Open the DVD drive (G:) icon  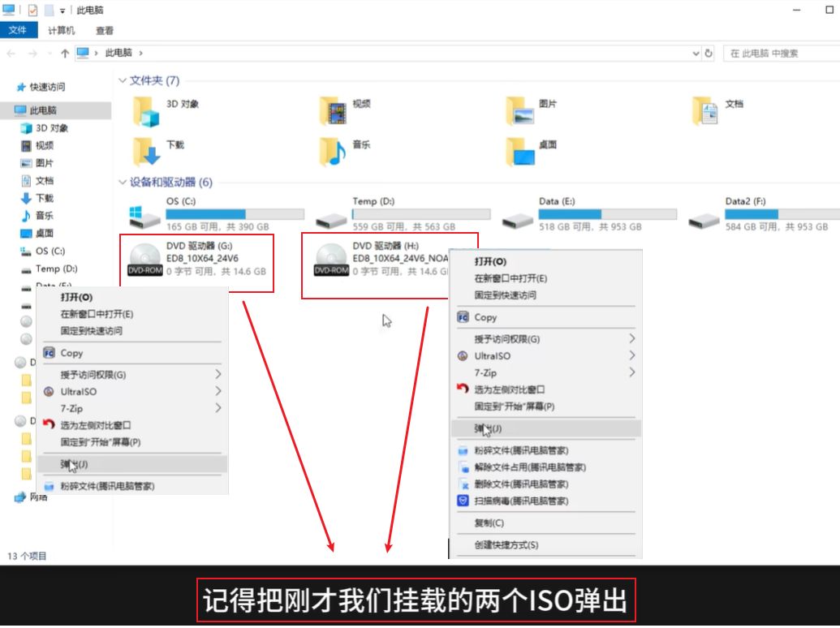point(144,260)
